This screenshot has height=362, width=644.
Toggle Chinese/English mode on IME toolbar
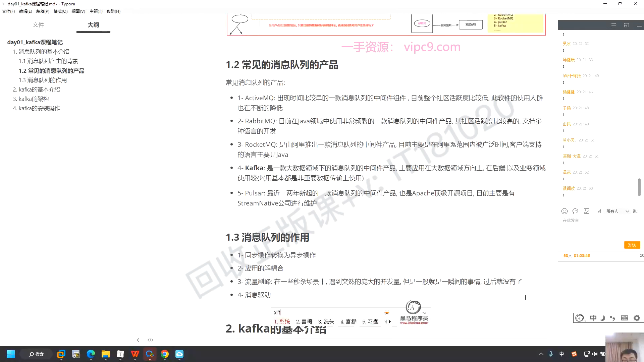click(593, 318)
